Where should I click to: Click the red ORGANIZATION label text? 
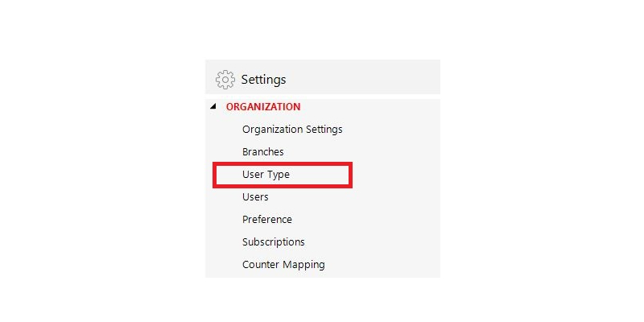click(263, 107)
